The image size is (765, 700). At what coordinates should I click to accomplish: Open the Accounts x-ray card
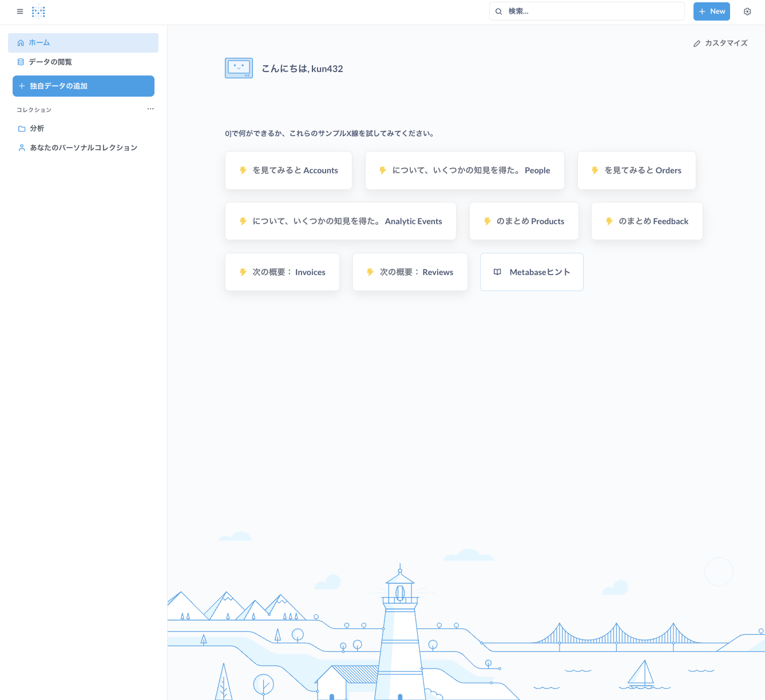[288, 170]
